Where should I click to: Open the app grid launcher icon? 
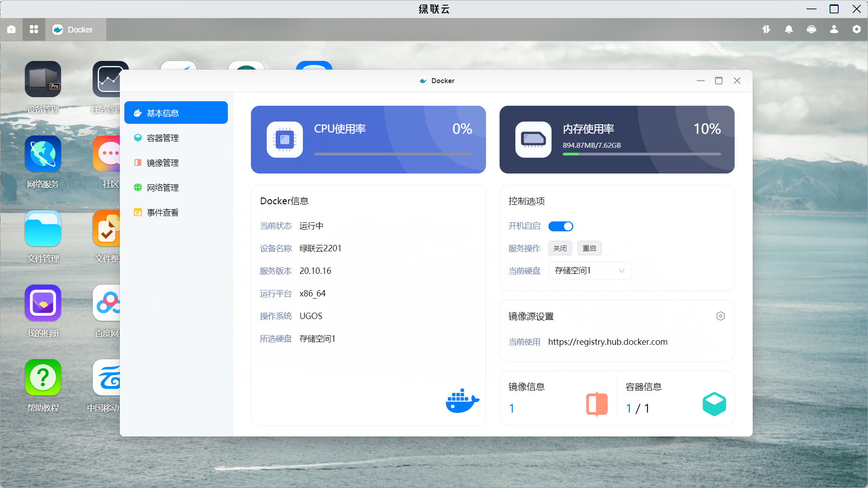(34, 29)
